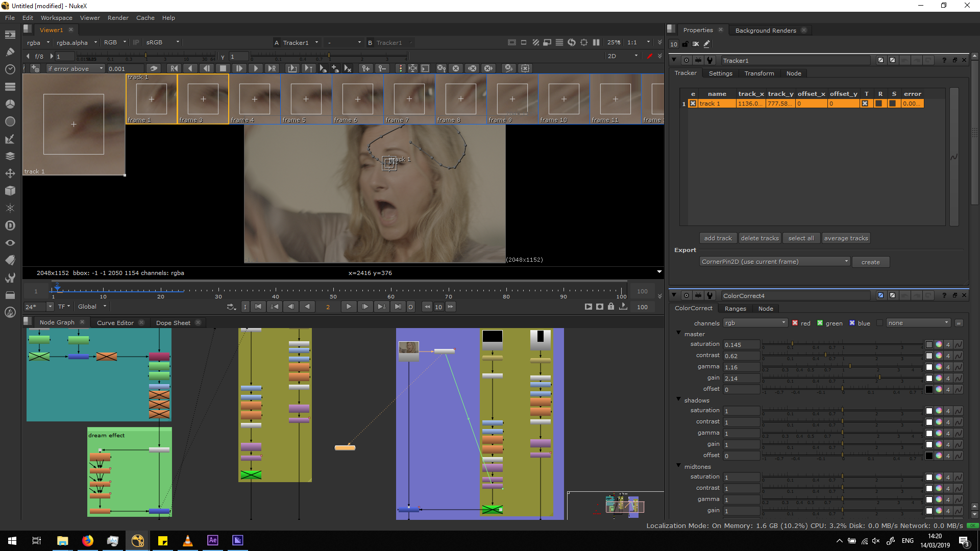Image resolution: width=980 pixels, height=551 pixels.
Task: Open the CornerPin2D export dropdown
Action: [x=774, y=262]
